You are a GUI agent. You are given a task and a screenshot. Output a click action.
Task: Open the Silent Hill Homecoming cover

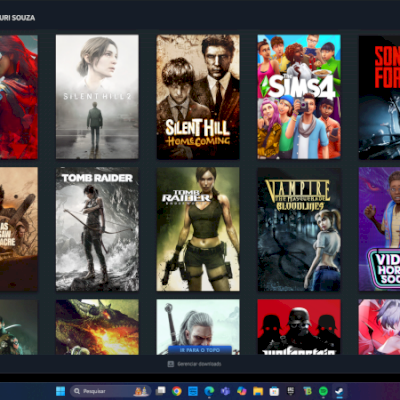[x=198, y=97]
